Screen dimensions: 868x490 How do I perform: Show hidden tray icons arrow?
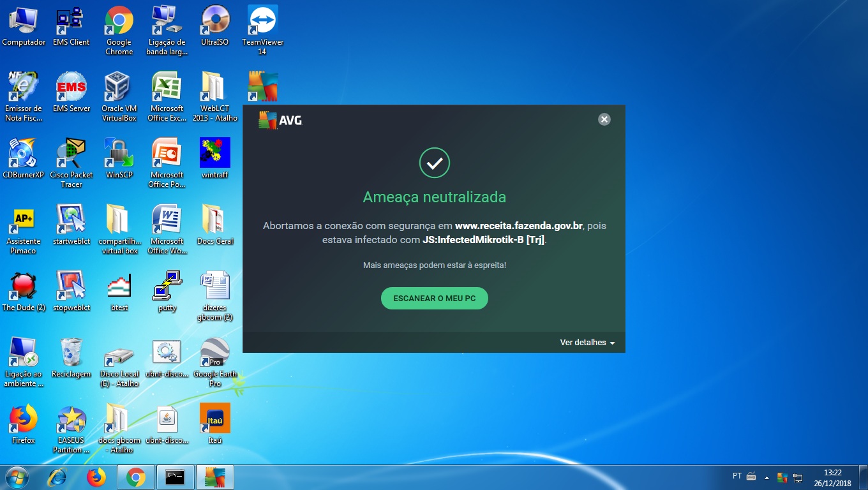(767, 477)
